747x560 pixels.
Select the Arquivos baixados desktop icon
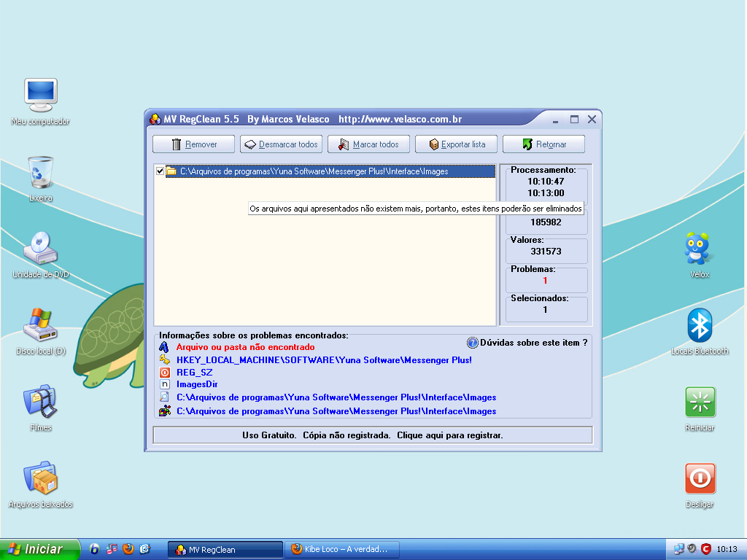pos(41,485)
